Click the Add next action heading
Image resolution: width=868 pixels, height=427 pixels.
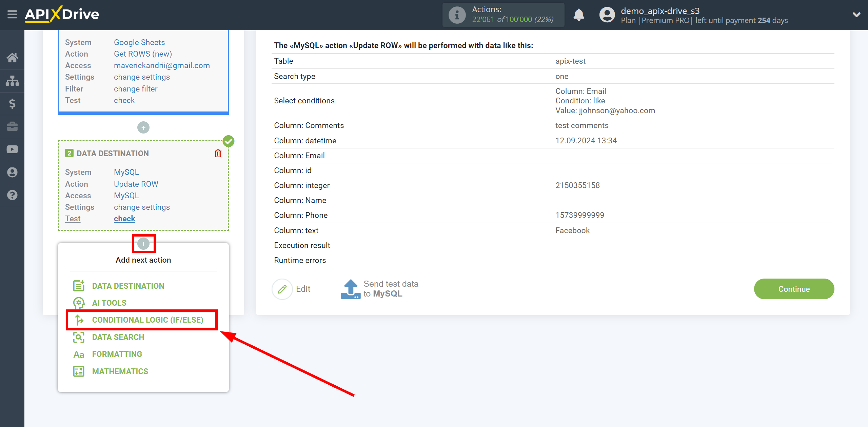143,260
